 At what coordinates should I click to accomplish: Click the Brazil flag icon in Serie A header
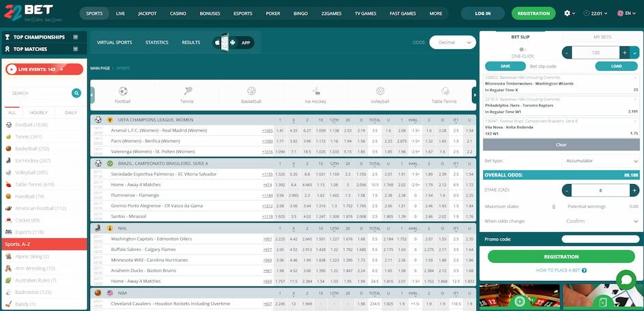click(110, 163)
